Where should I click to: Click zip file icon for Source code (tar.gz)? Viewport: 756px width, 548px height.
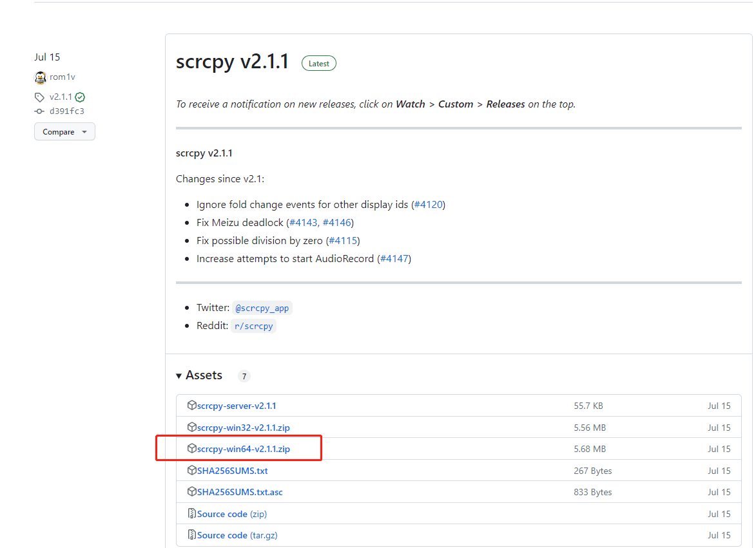pos(191,535)
